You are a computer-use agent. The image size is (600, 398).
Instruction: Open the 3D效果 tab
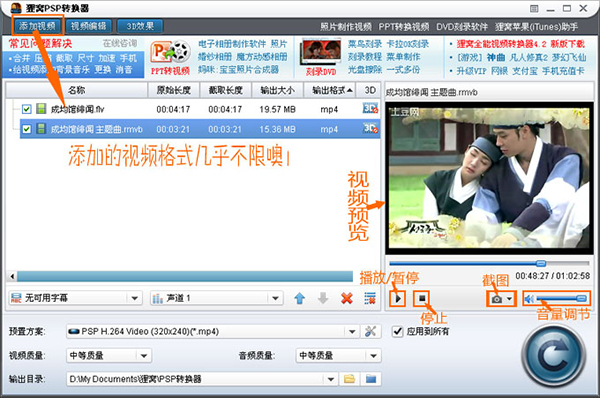(x=140, y=26)
